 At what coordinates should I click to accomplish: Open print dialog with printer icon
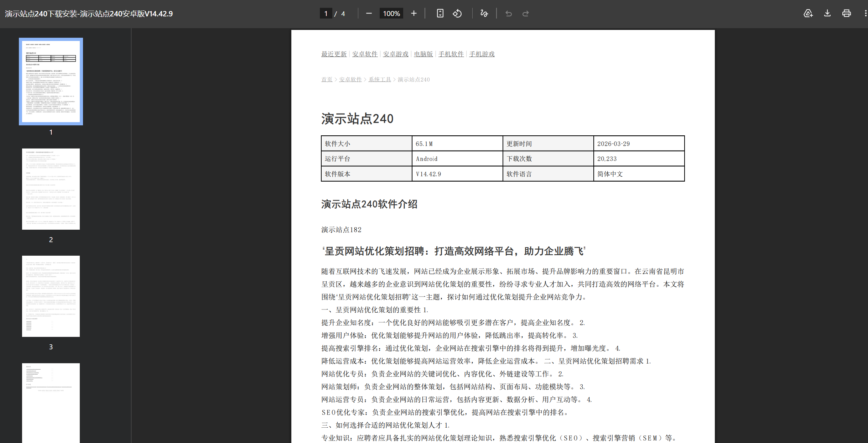click(x=846, y=13)
